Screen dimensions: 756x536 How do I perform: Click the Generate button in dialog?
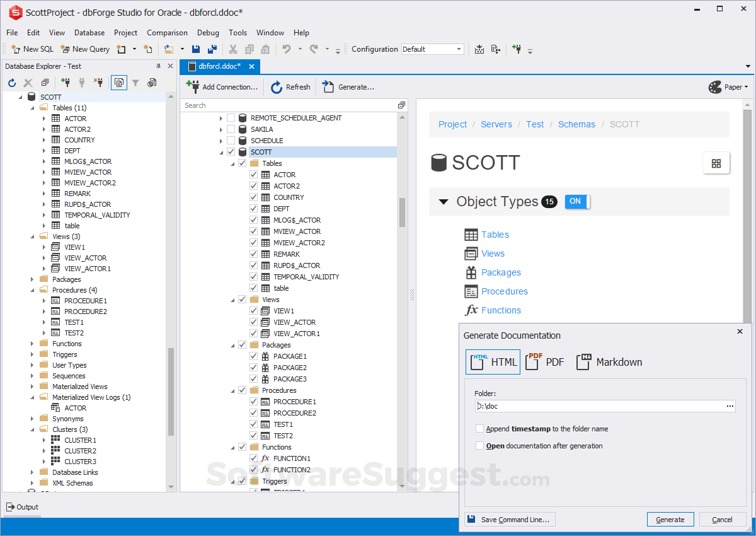[670, 520]
